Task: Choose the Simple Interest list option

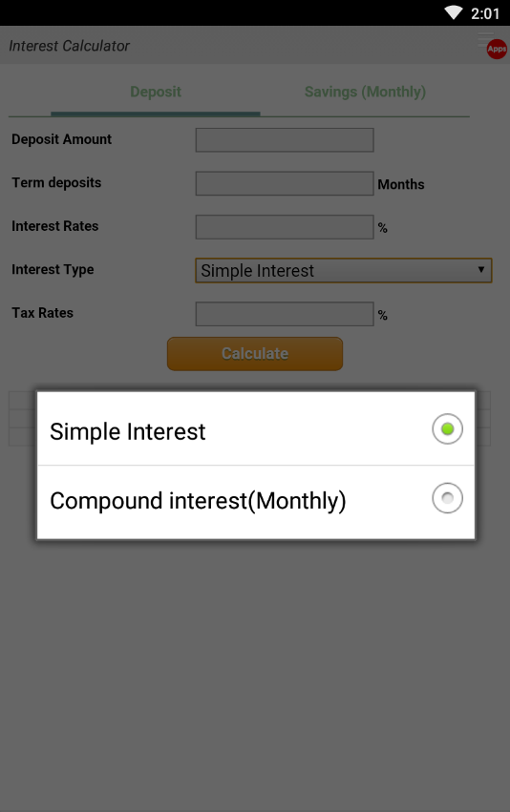Action: coord(256,429)
